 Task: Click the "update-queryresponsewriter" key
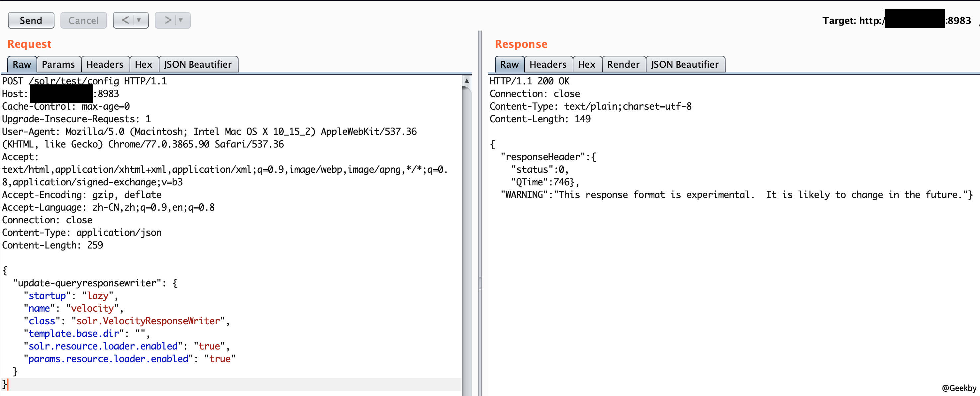coord(87,283)
